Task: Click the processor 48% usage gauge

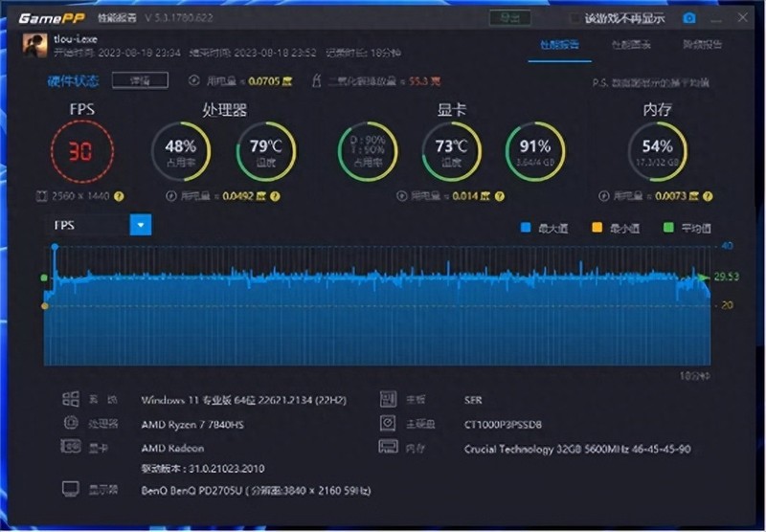Action: coord(181,151)
